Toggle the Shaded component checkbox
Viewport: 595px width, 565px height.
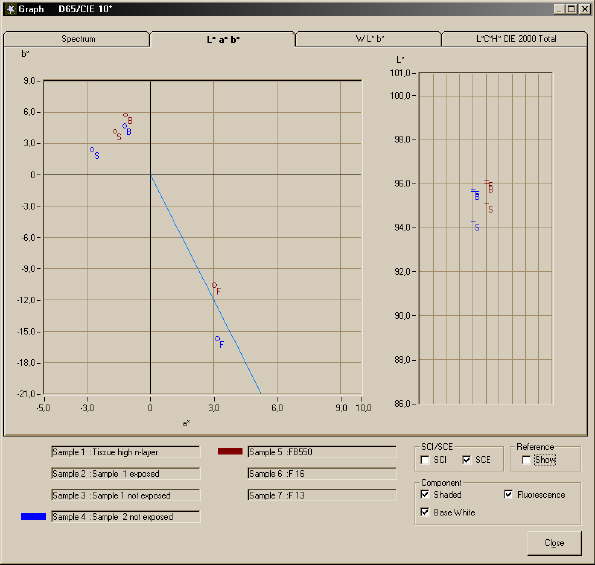425,494
